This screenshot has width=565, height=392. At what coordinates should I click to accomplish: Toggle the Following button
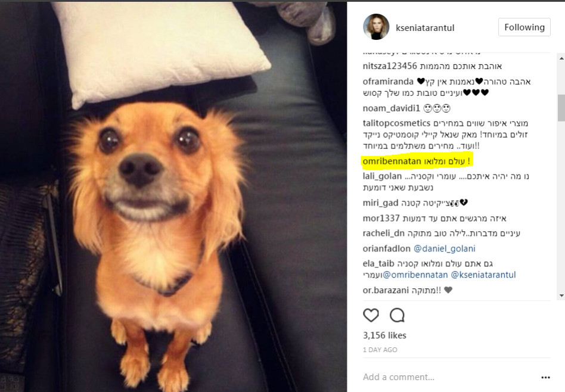tap(524, 27)
